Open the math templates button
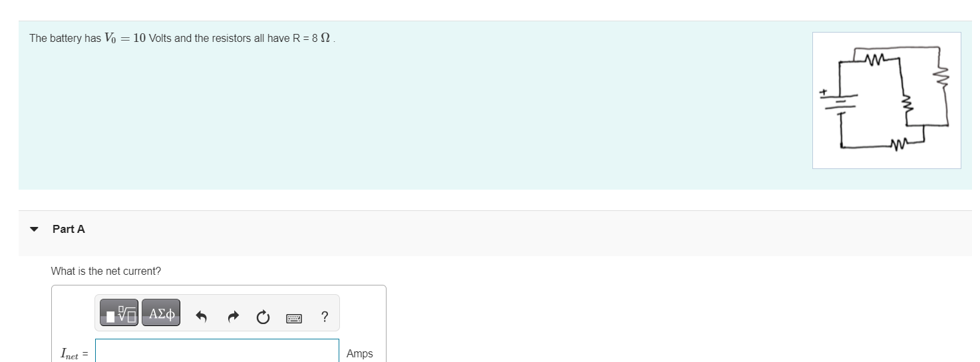Viewport: 980px width, 362px height. pyautogui.click(x=119, y=313)
